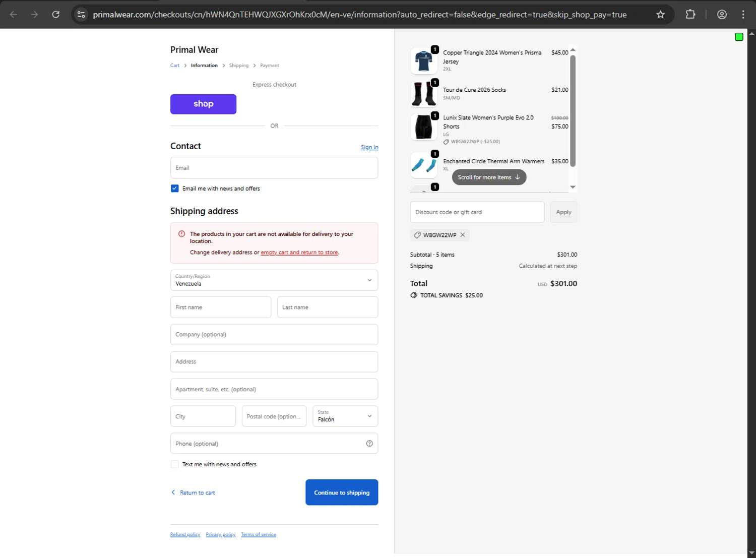Go back using the browser back arrow
The image size is (756, 558).
pyautogui.click(x=14, y=15)
